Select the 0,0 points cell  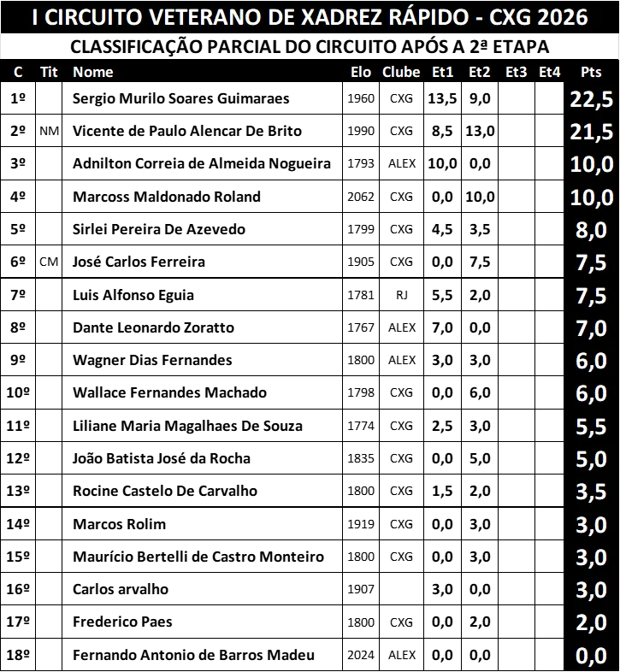click(591, 656)
